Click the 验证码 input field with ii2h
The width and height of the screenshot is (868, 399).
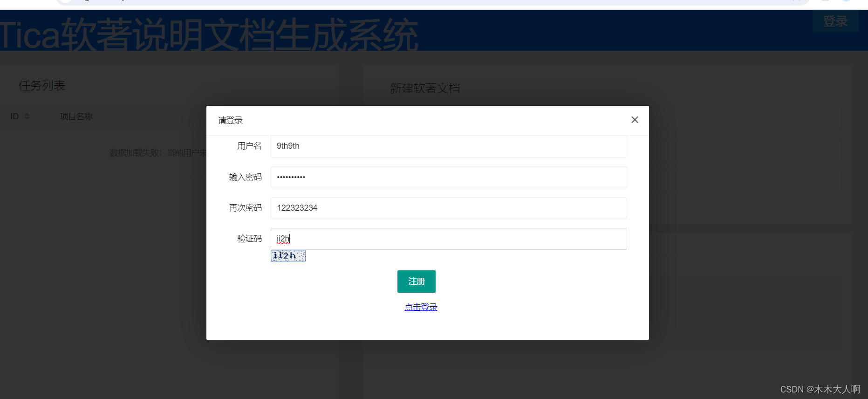pos(449,239)
